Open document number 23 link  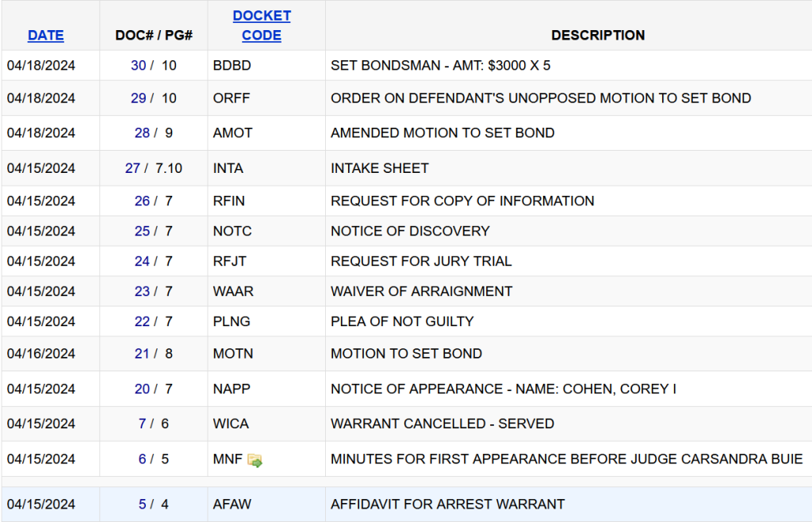pyautogui.click(x=142, y=291)
